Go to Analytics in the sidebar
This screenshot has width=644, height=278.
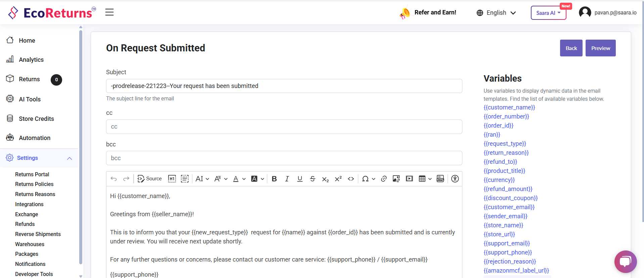click(x=31, y=60)
